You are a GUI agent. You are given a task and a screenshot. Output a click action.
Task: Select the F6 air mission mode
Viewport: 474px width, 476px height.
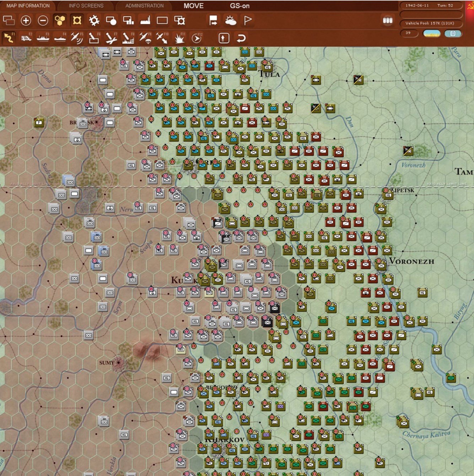coord(94,38)
